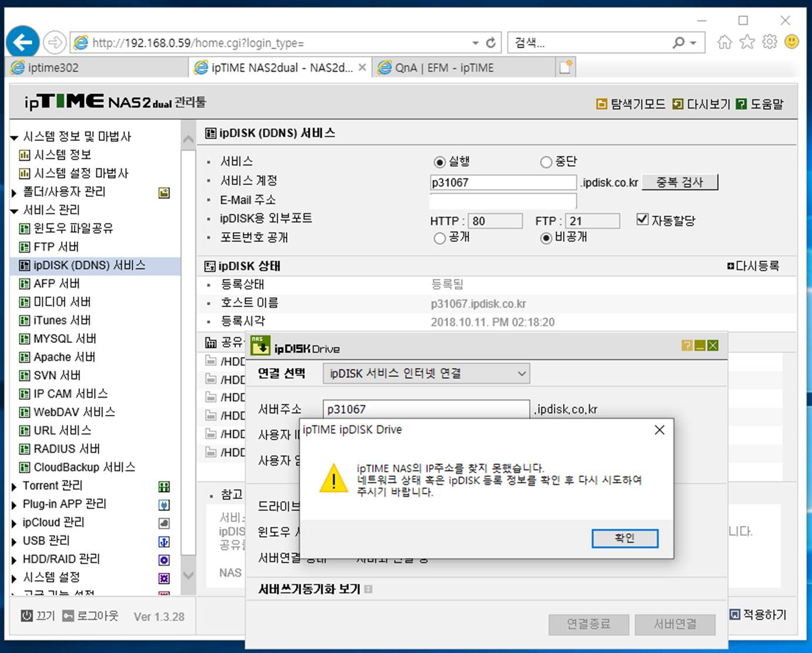Screen dimensions: 812x653
Task: Expand Plug-in APP 관리 tree section
Action: pyautogui.click(x=15, y=505)
